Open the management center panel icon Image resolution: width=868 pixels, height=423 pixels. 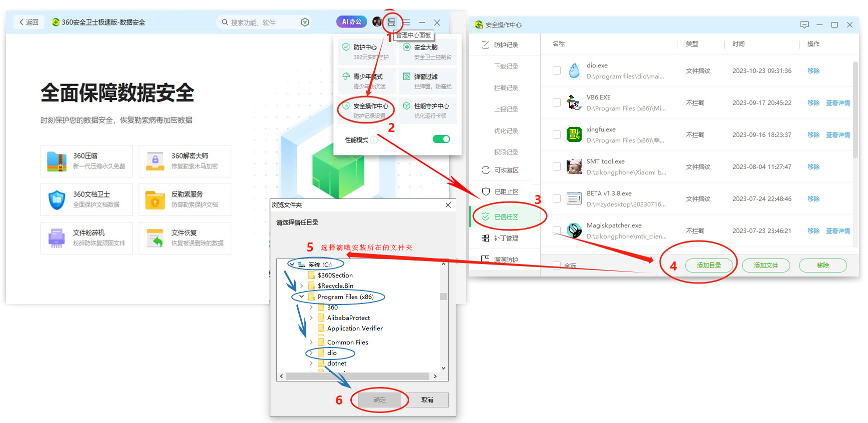tap(392, 22)
